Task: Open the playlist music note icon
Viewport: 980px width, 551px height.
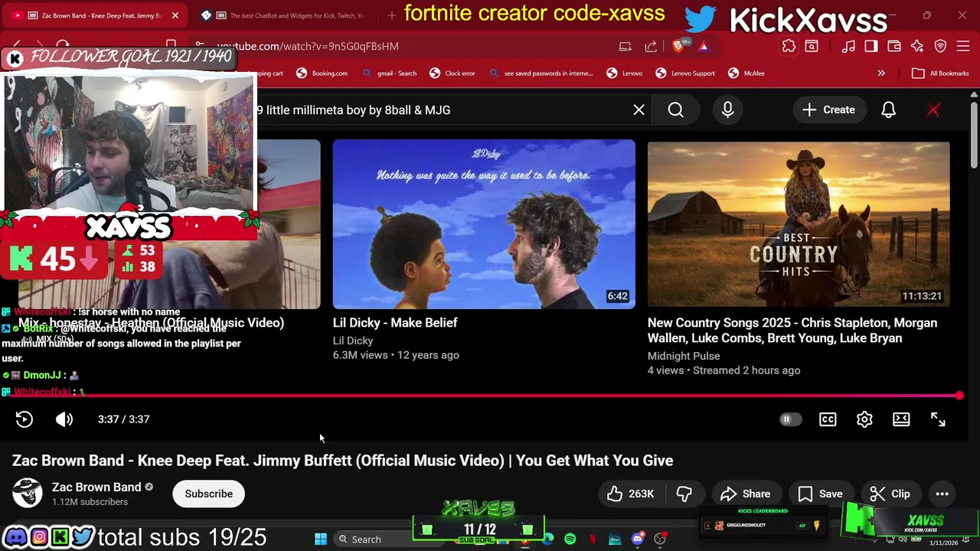Action: 848,47
